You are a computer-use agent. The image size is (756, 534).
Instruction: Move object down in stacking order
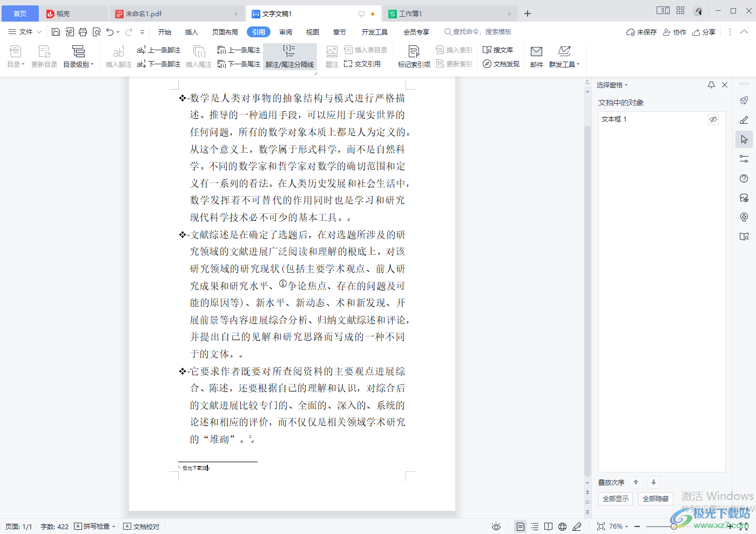coord(653,482)
